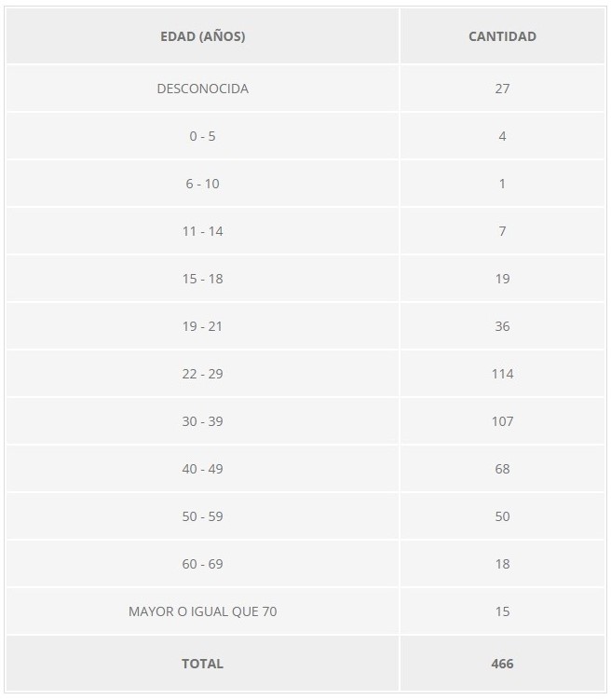Click the 19 - 21 age range cell
611x700 pixels.
202,326
